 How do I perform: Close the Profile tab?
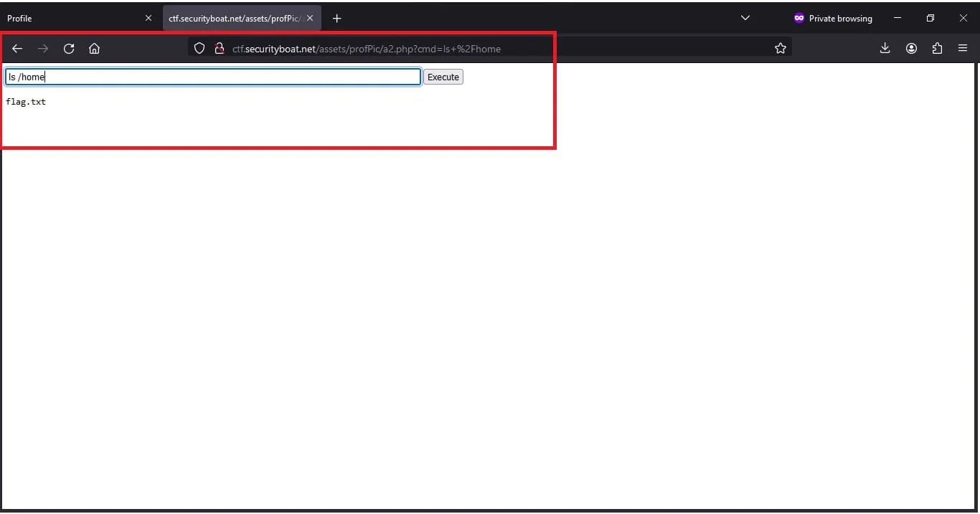click(149, 18)
